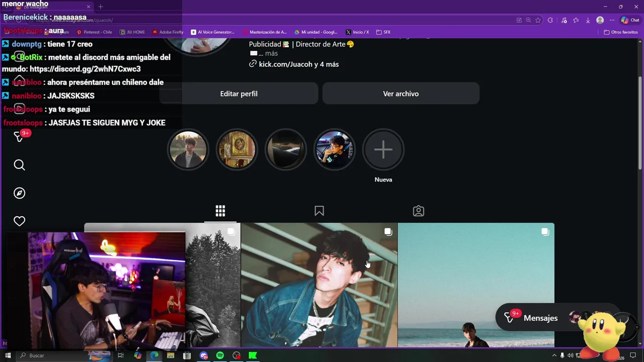The height and width of the screenshot is (362, 644).
Task: Open the SFX bookmarks folder
Action: click(x=383, y=32)
